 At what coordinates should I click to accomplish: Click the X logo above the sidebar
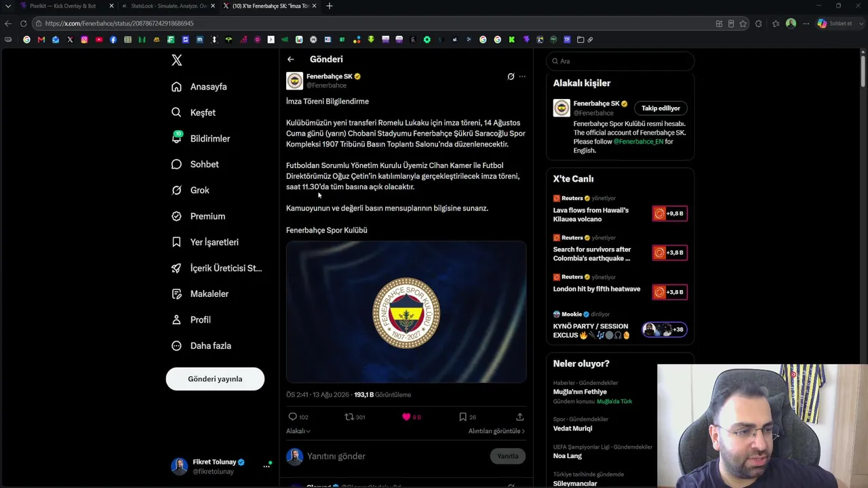177,60
